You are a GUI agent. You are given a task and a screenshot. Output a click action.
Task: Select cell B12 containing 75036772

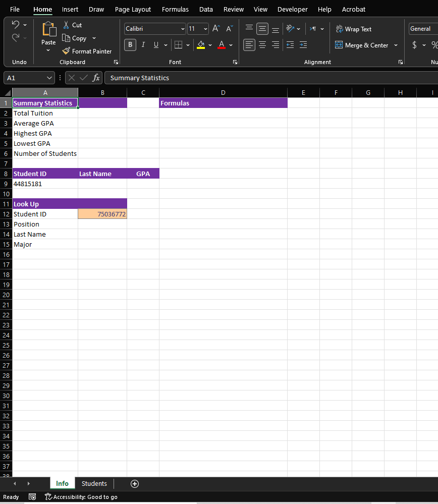[x=102, y=214]
